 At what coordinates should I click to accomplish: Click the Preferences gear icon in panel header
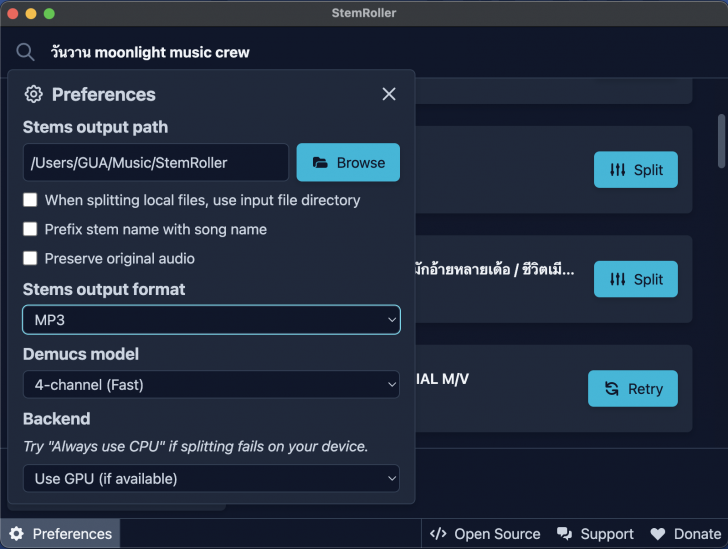[33, 94]
